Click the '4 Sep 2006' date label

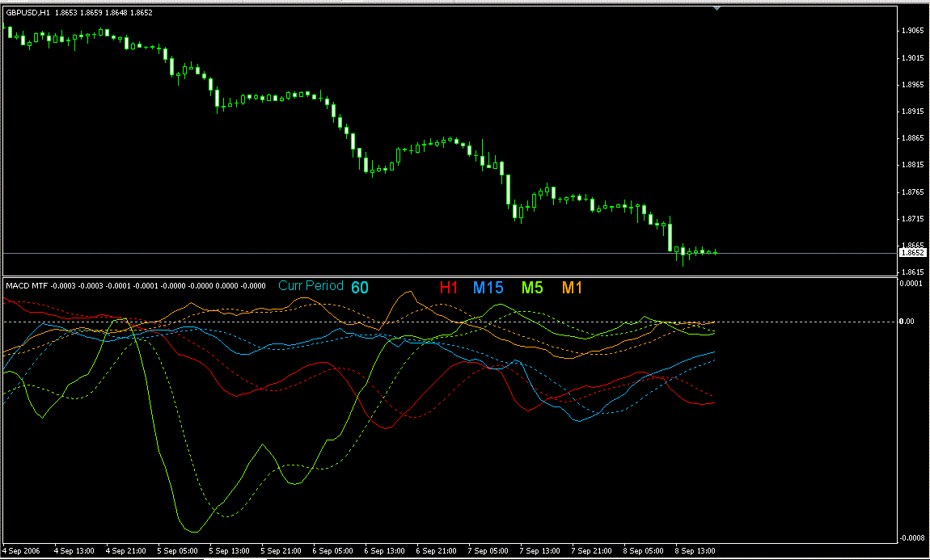click(x=21, y=550)
